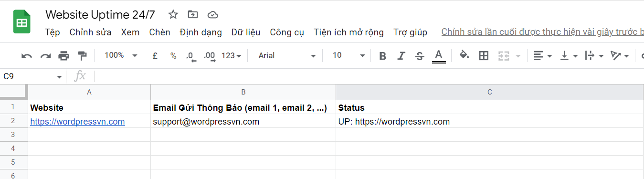Open the Tiện ích mở rộng menu
The height and width of the screenshot is (179, 644).
(348, 32)
